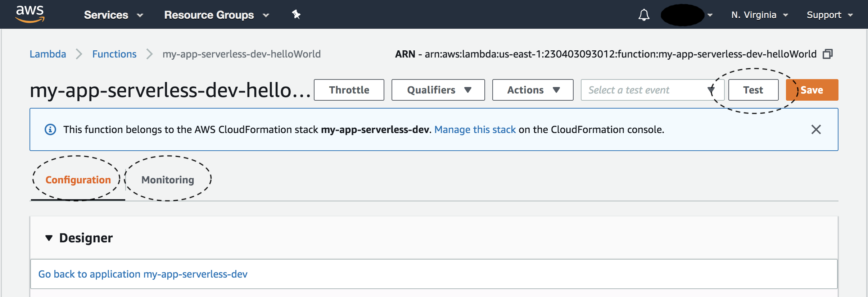868x297 pixels.
Task: Open the Actions dropdown
Action: click(x=533, y=90)
